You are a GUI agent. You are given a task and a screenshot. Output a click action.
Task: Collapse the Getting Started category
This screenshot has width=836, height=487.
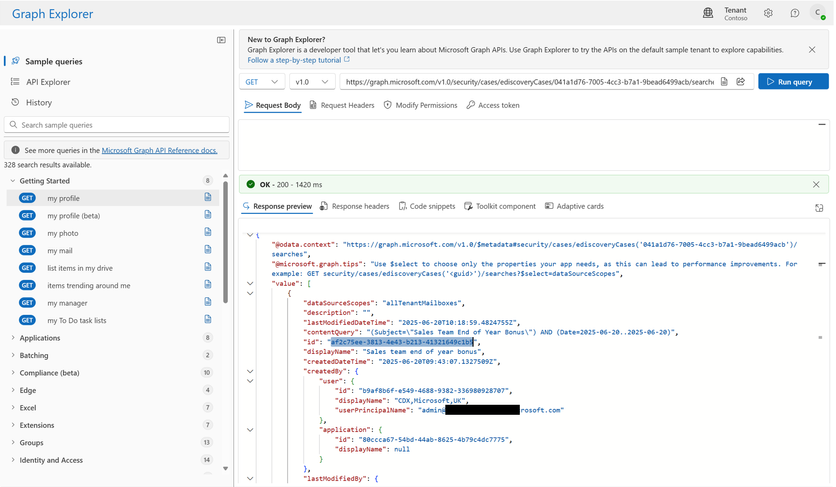tap(13, 181)
